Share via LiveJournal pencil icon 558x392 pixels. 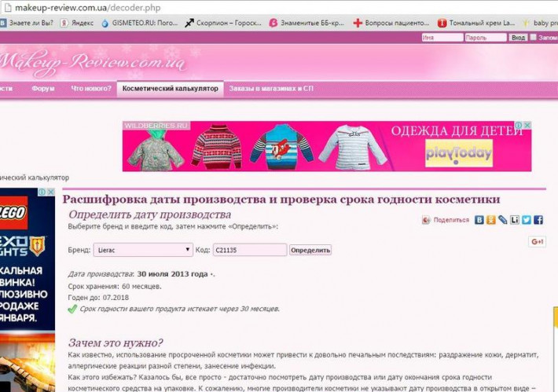point(503,220)
